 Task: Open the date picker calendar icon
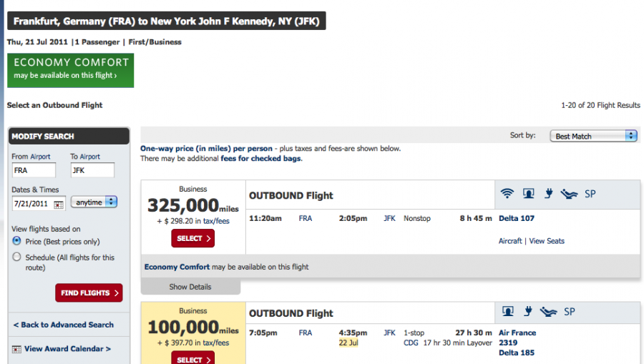59,205
